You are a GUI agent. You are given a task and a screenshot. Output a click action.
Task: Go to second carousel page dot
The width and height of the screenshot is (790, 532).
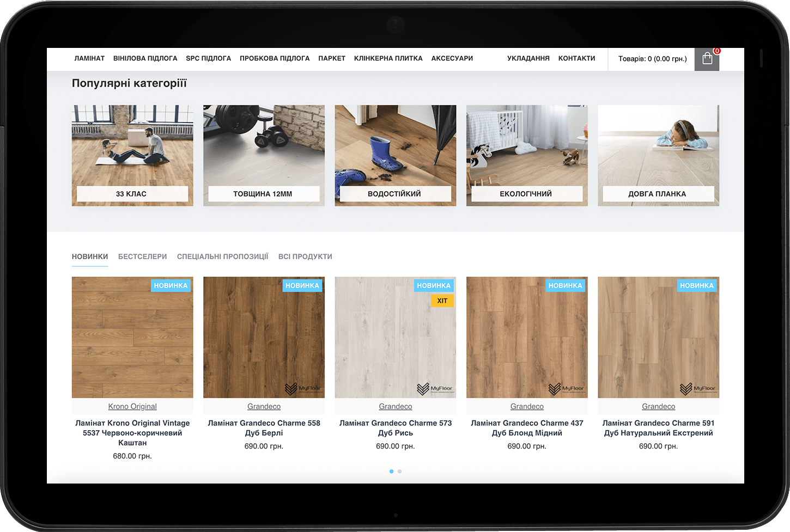(399, 472)
